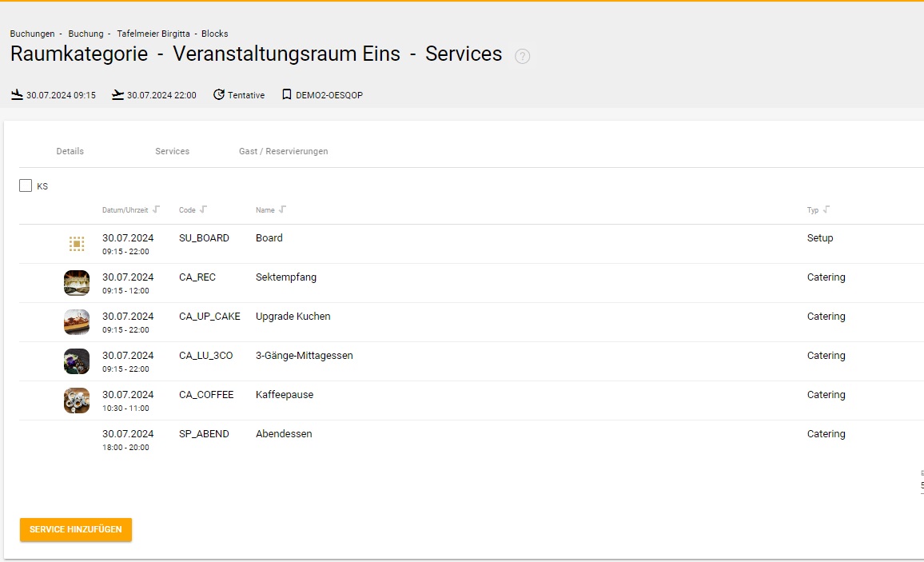Click Catering type in Abendessen row
The width and height of the screenshot is (924, 562).
point(826,433)
